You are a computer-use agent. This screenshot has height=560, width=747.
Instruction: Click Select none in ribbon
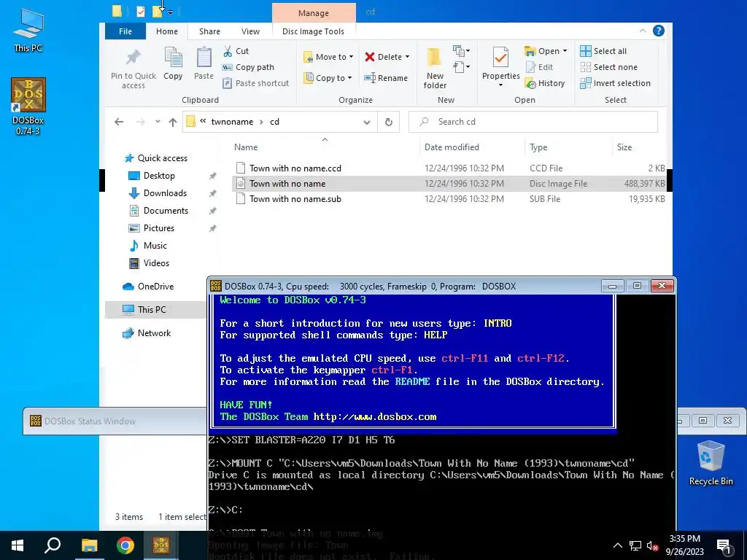pyautogui.click(x=608, y=67)
